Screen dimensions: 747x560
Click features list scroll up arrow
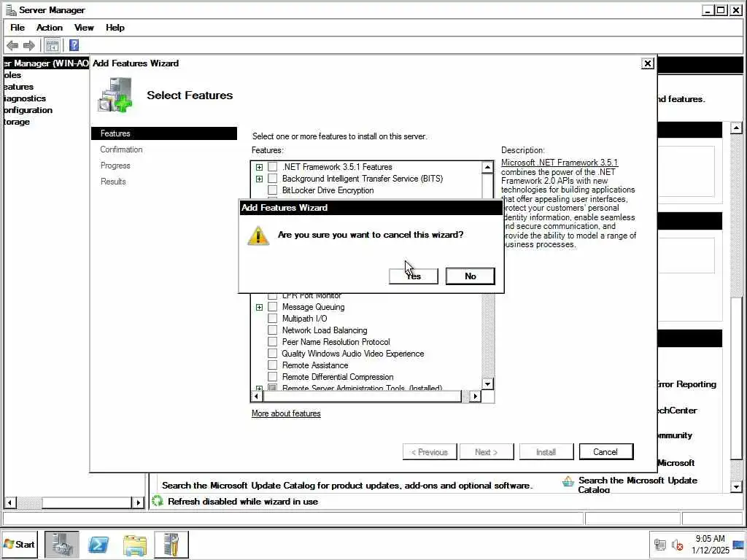pos(487,167)
